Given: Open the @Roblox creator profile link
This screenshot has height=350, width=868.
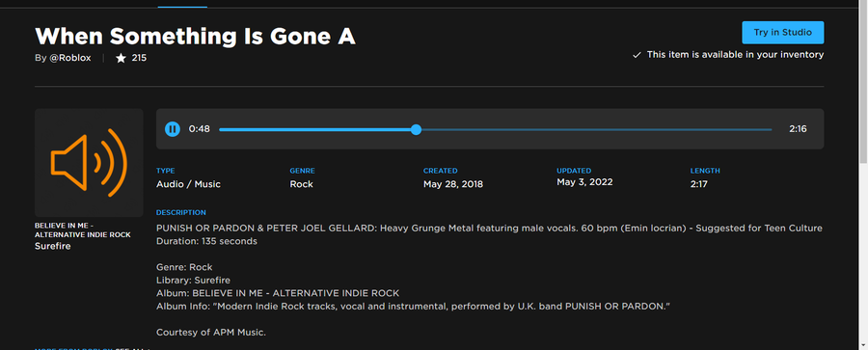Looking at the screenshot, I should tap(70, 58).
